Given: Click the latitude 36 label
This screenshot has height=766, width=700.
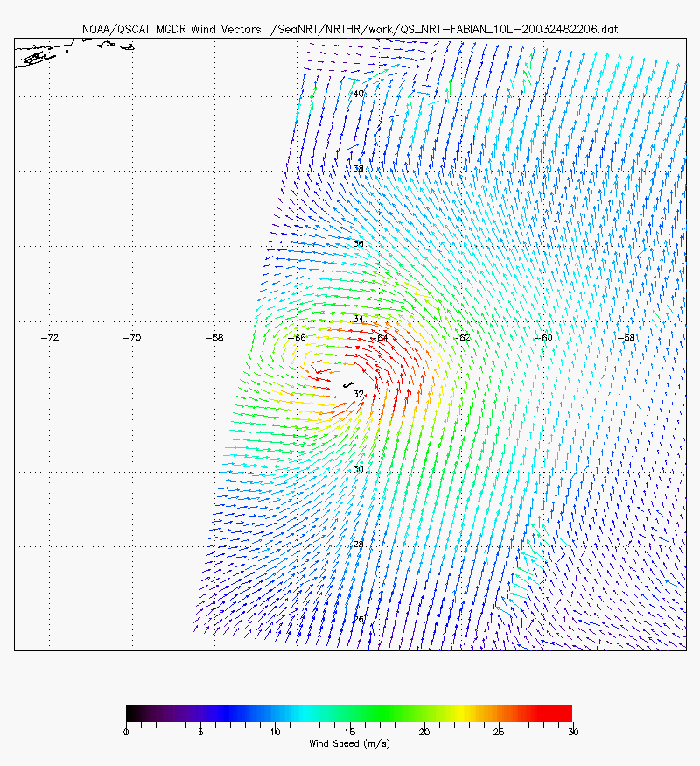Looking at the screenshot, I should coord(358,244).
